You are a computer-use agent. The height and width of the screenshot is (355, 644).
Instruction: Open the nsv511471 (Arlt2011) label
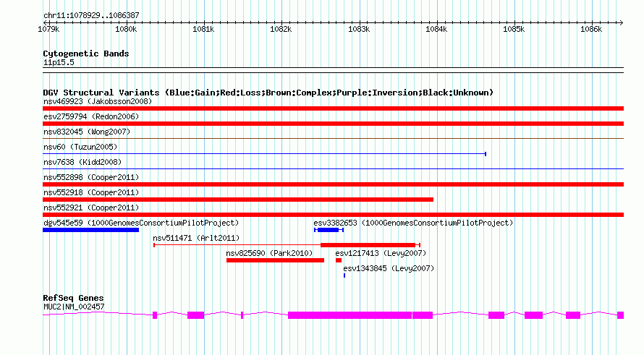click(196, 238)
